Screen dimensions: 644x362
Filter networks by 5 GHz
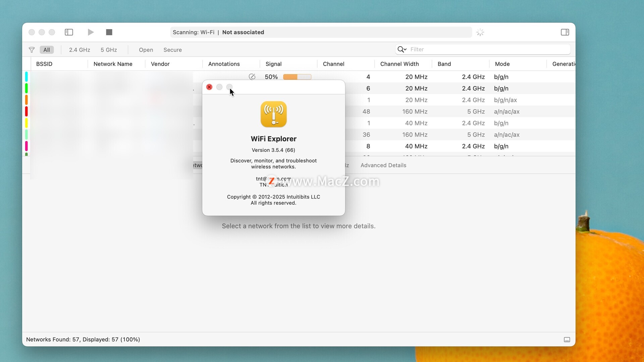(x=109, y=50)
